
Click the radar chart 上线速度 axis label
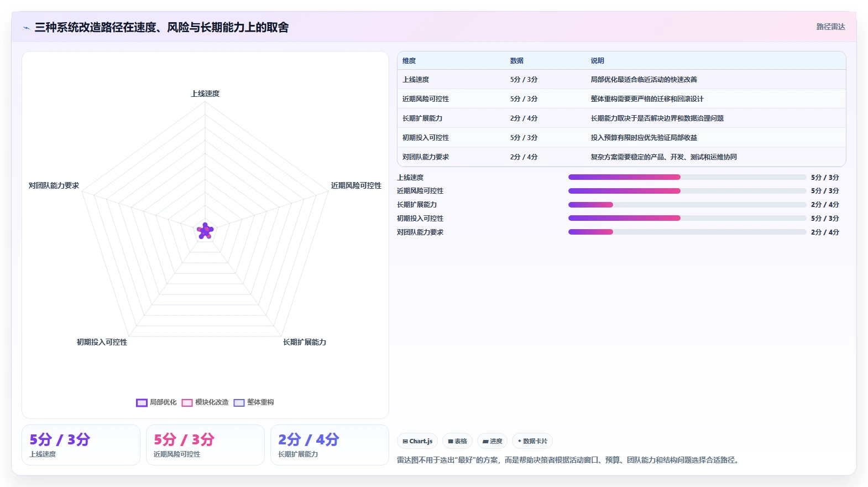(x=205, y=94)
